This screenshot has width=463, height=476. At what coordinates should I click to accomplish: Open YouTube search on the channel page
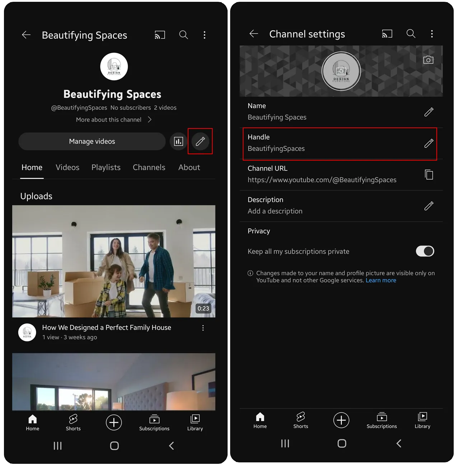pyautogui.click(x=183, y=35)
